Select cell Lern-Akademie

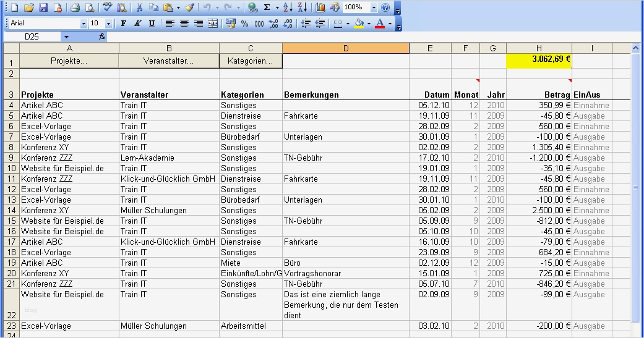click(x=169, y=158)
